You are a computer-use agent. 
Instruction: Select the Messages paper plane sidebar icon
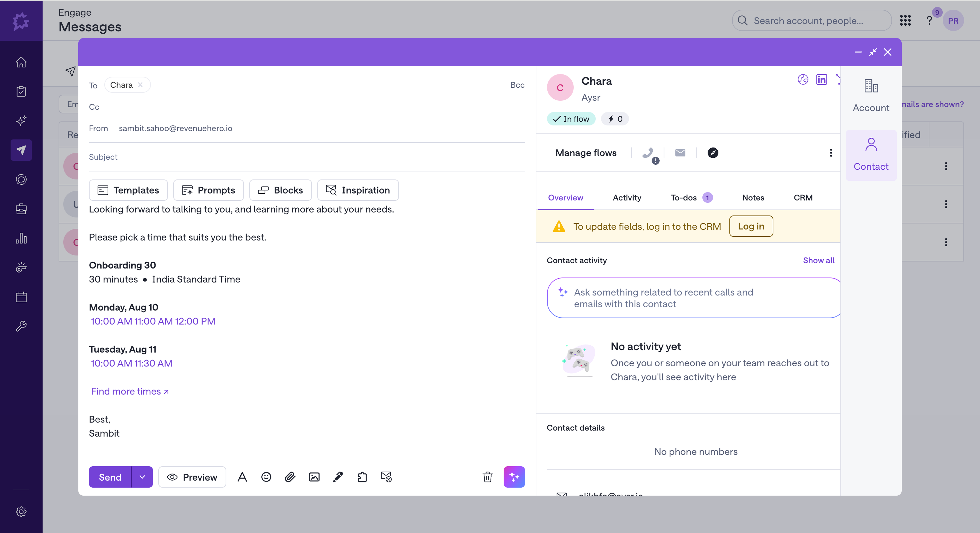[x=21, y=150]
